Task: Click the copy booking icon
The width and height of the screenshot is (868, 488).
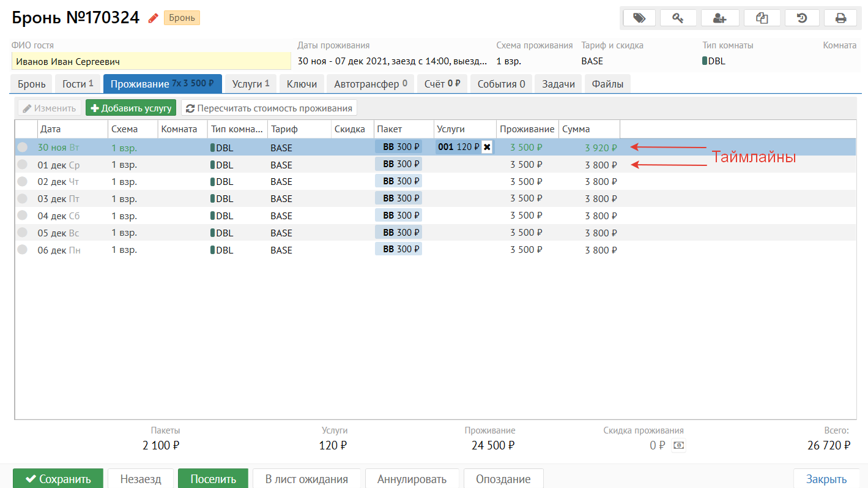Action: pyautogui.click(x=762, y=18)
